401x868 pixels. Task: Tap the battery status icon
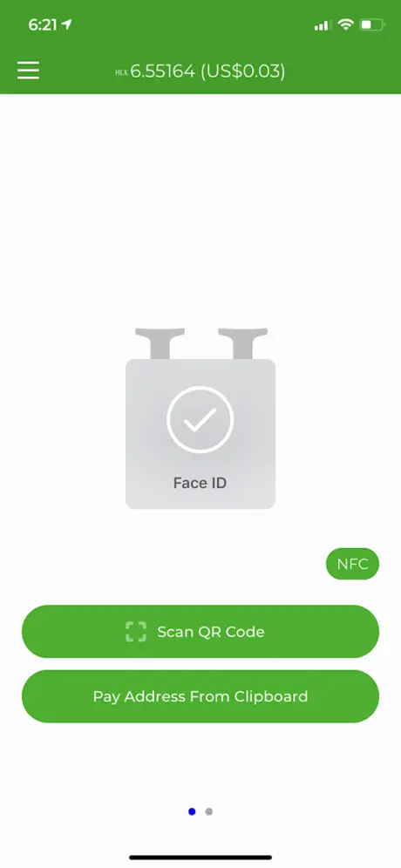coord(373,24)
